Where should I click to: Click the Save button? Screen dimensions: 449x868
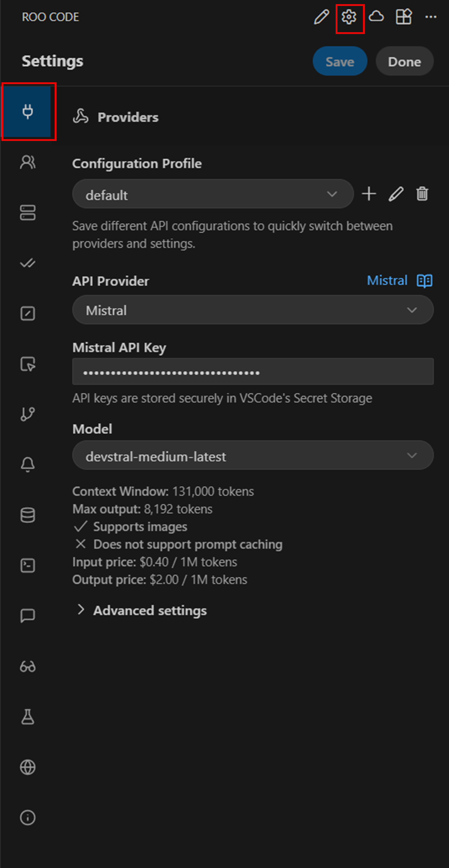click(x=340, y=61)
